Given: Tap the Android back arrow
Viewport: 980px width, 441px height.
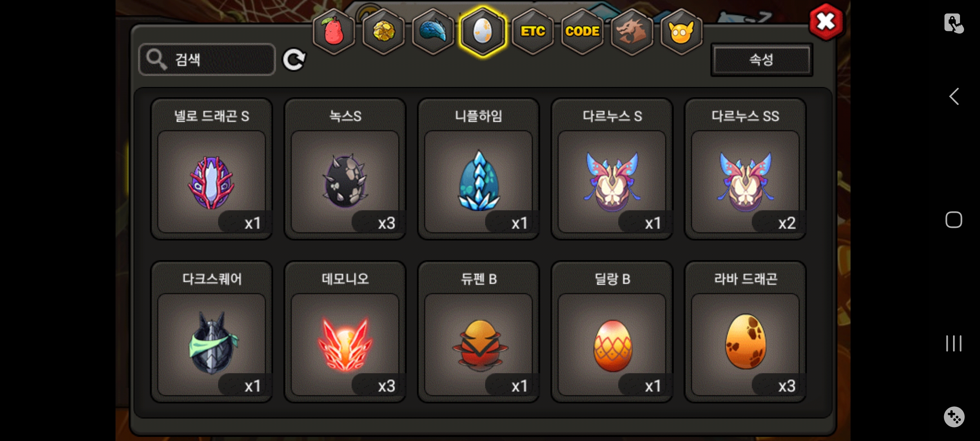Looking at the screenshot, I should [954, 97].
